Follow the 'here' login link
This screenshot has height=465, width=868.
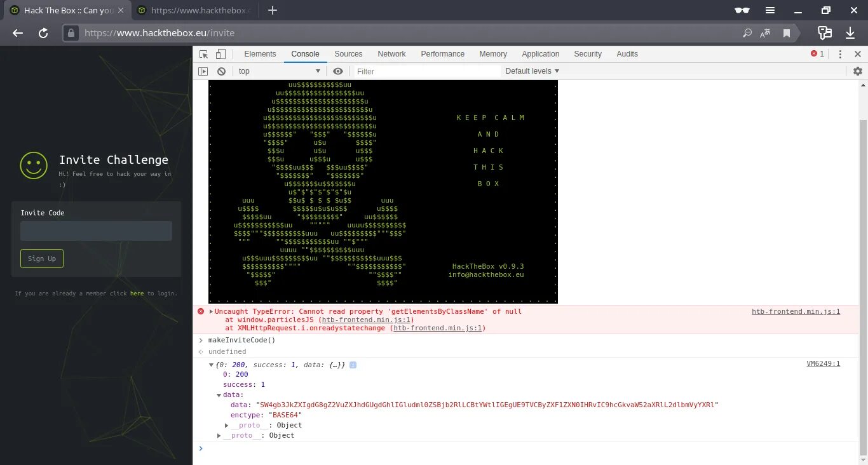[x=137, y=293]
